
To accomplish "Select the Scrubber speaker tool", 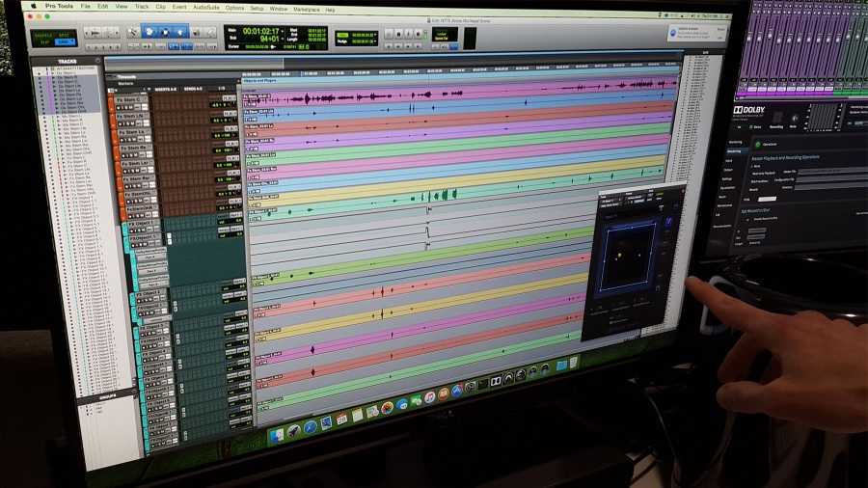I will 197,33.
